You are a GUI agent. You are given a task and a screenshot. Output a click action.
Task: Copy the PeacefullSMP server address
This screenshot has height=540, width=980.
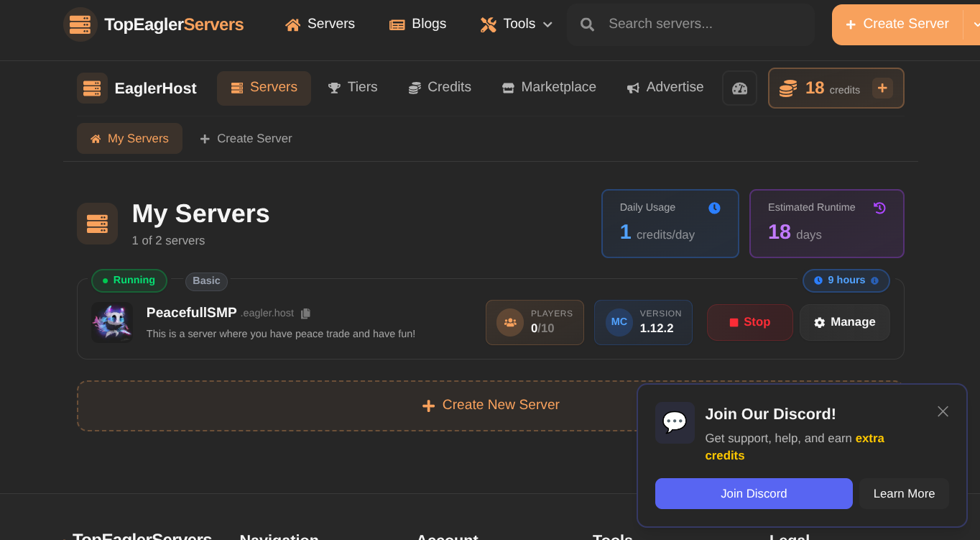305,314
